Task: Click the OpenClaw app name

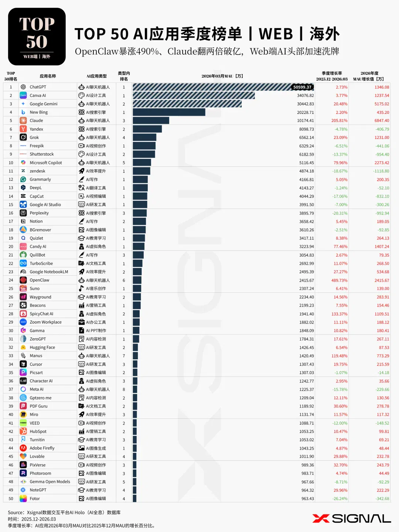Action: (x=40, y=280)
